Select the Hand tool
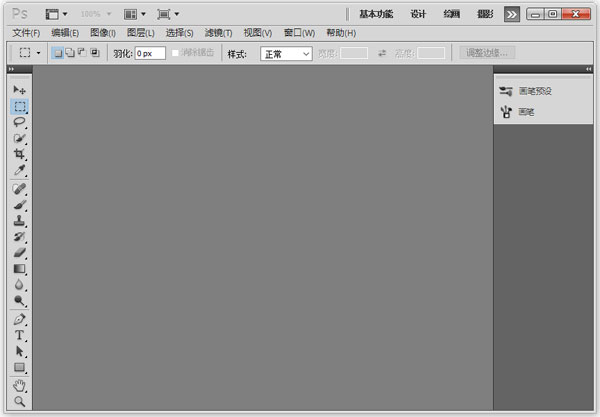 19,385
